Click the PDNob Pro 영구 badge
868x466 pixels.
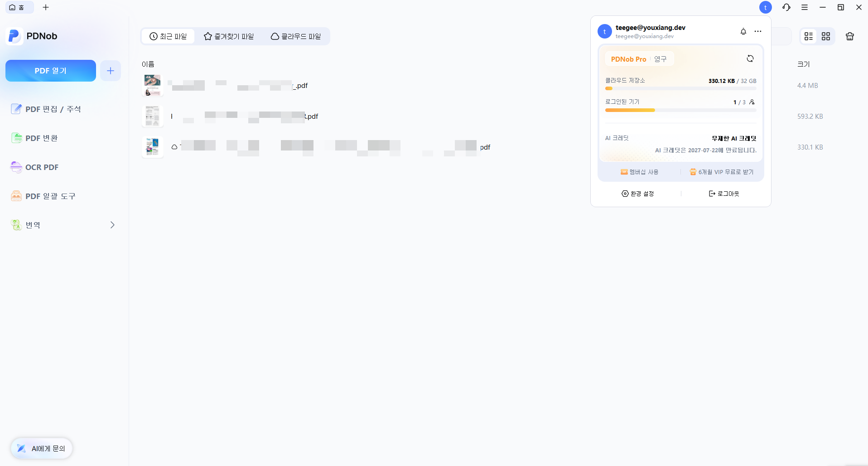639,59
